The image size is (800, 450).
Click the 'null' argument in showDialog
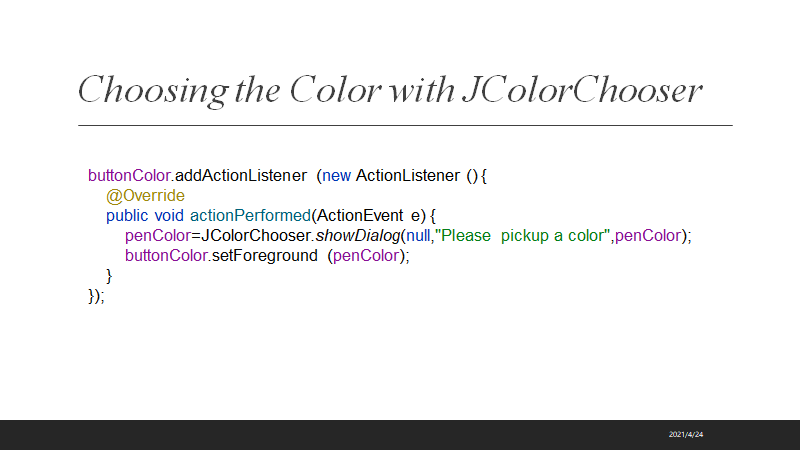tap(416, 236)
